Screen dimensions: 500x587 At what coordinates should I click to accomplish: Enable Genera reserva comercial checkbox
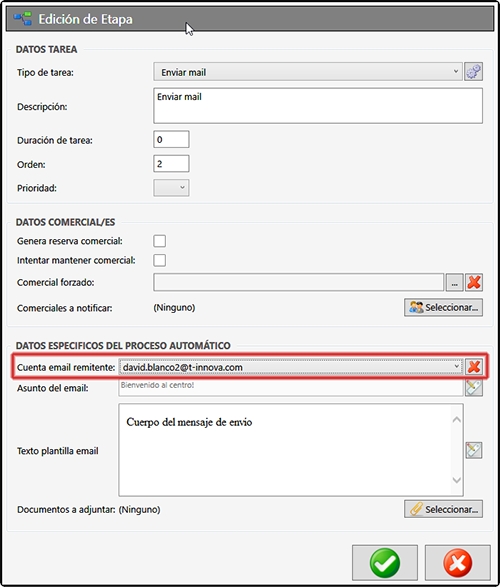tap(159, 241)
